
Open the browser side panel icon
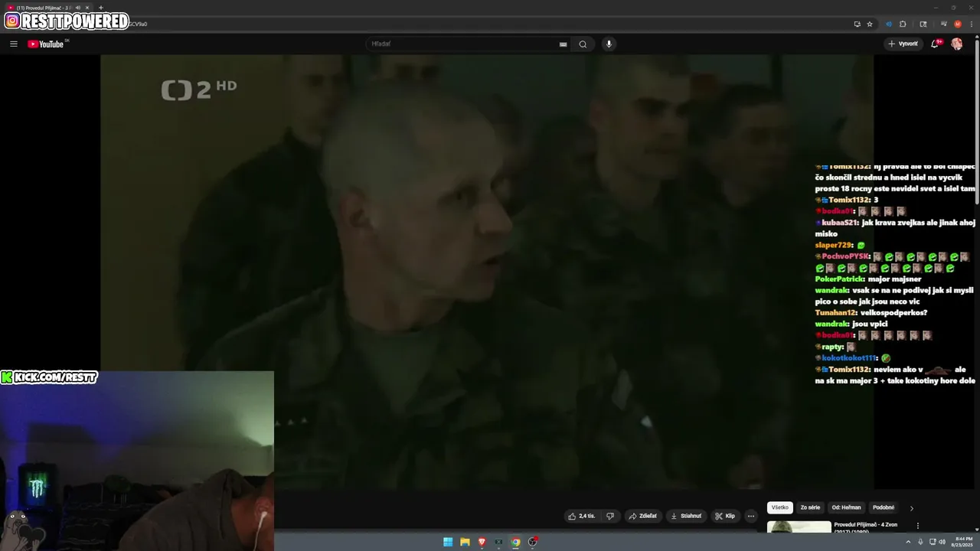923,24
